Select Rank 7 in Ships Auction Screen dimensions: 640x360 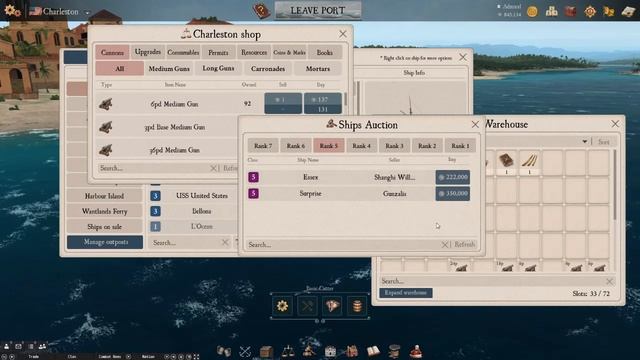263,145
